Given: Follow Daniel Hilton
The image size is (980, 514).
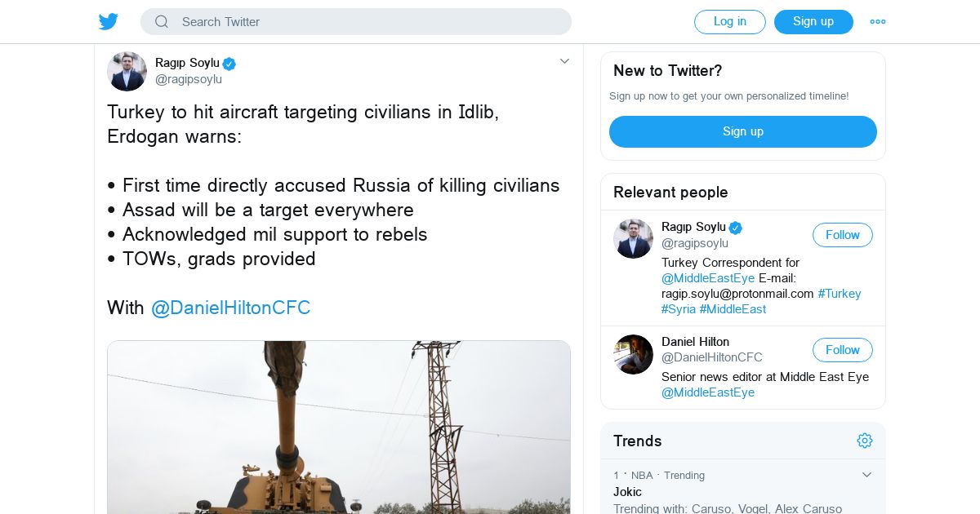Looking at the screenshot, I should [842, 350].
